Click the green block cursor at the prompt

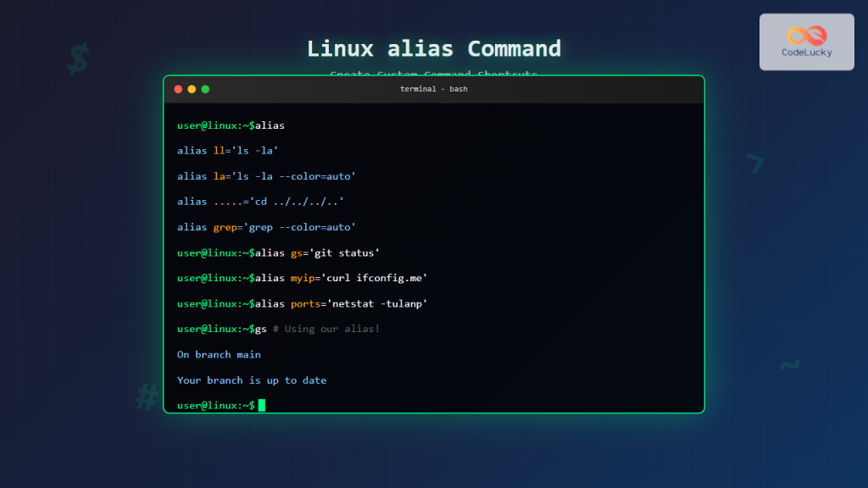[263, 405]
